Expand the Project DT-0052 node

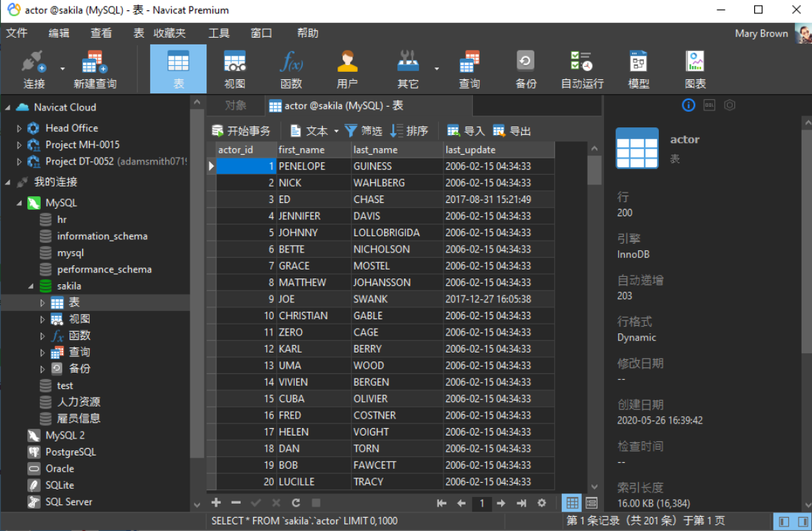[x=19, y=161]
